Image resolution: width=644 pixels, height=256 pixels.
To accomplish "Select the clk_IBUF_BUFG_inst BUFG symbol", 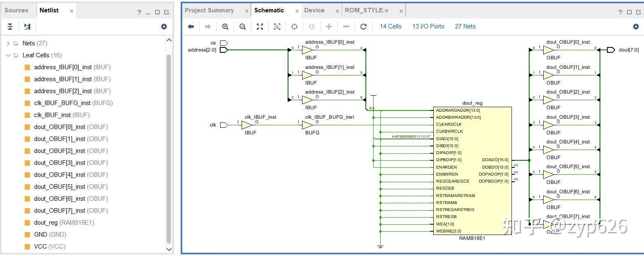I will 307,125.
